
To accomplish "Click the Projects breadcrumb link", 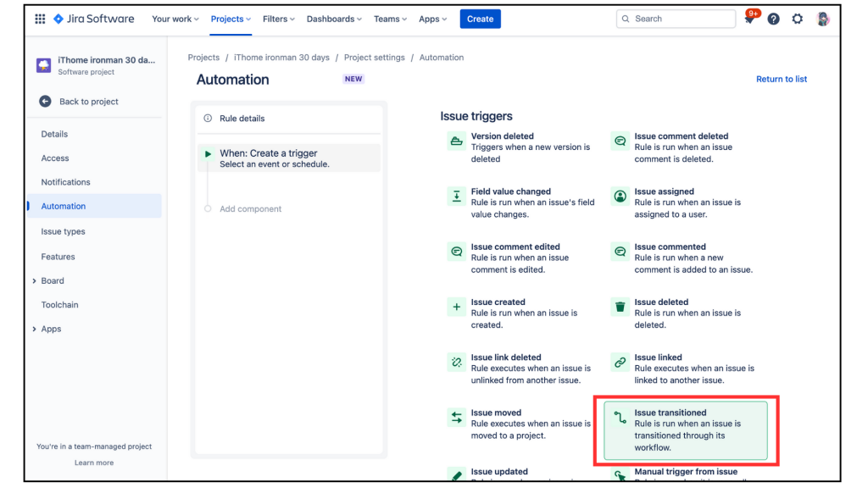I will coord(203,58).
